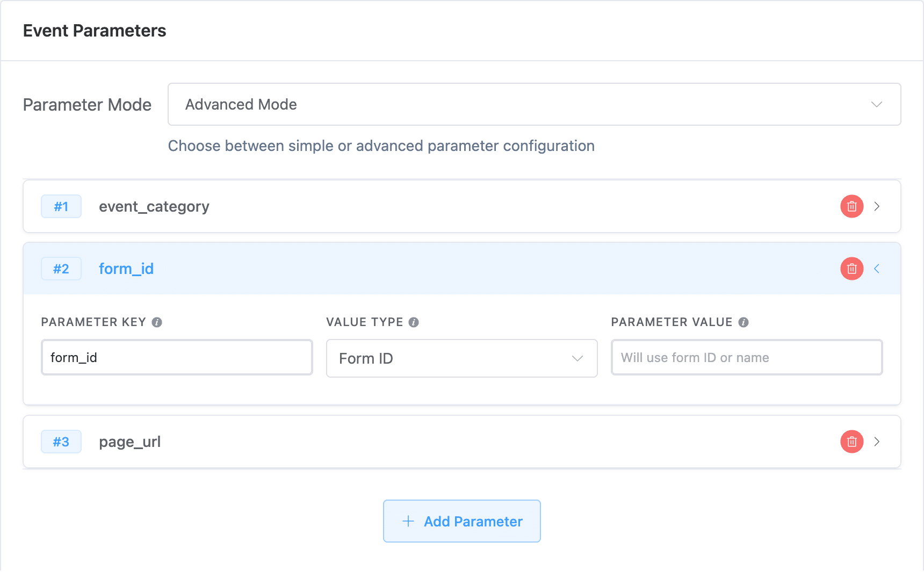
Task: Expand the page_url parameter row
Action: pos(877,442)
